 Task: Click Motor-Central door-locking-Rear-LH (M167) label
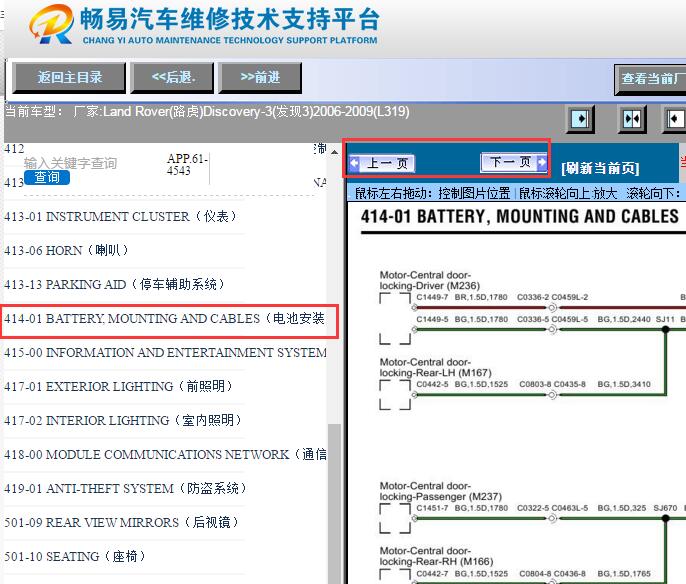tap(435, 367)
